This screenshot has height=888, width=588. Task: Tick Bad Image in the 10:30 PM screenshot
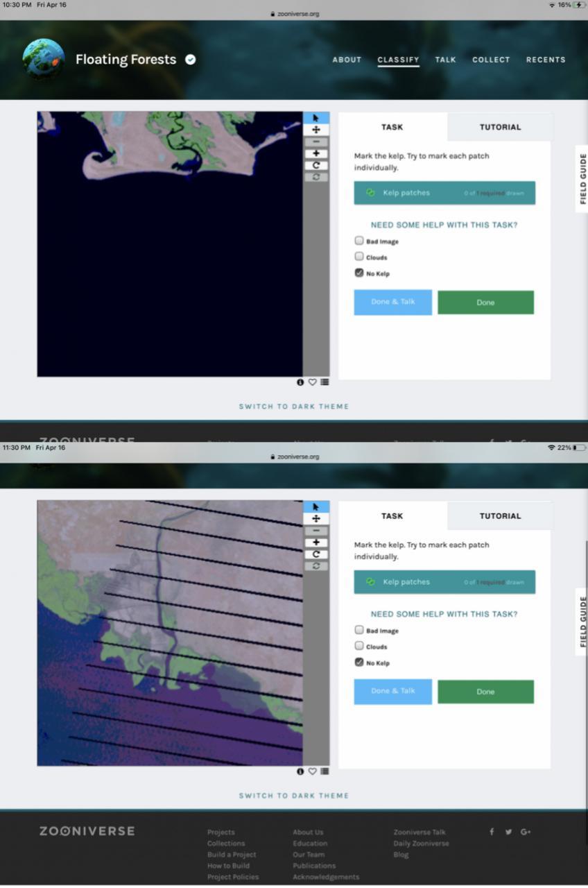pos(359,241)
